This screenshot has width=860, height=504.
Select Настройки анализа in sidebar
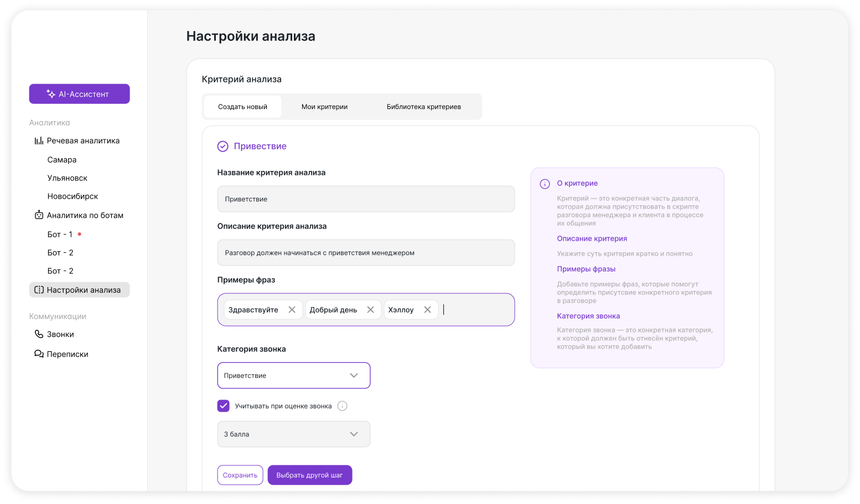coord(79,290)
